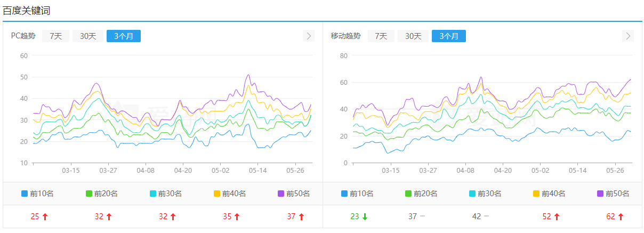Image resolution: width=644 pixels, height=233 pixels.
Task: Toggle 前40名 legend in PC chart
Action: click(x=229, y=194)
